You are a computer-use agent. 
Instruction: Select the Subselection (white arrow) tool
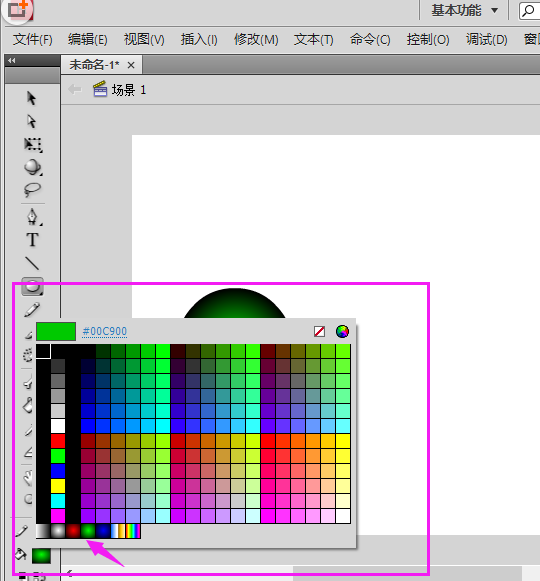coord(32,121)
